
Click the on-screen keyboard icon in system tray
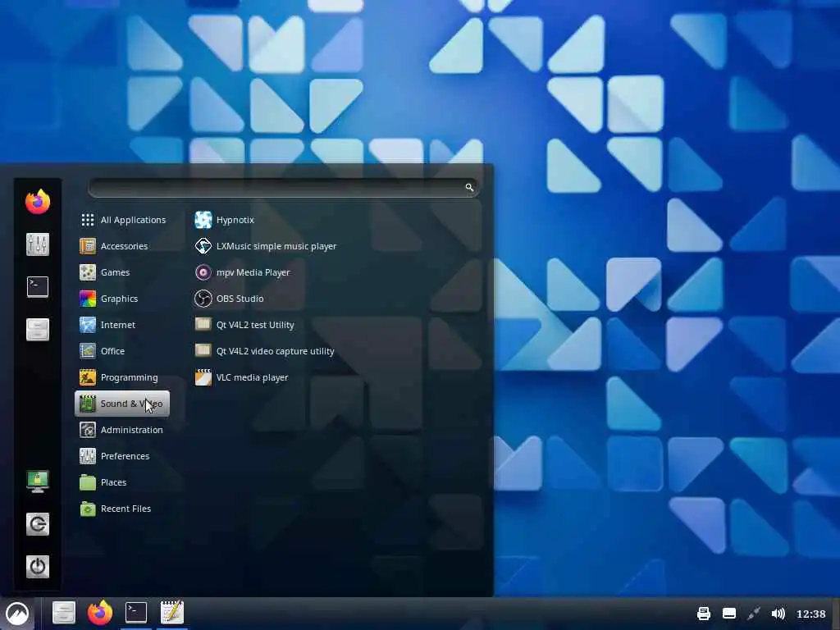tap(728, 614)
